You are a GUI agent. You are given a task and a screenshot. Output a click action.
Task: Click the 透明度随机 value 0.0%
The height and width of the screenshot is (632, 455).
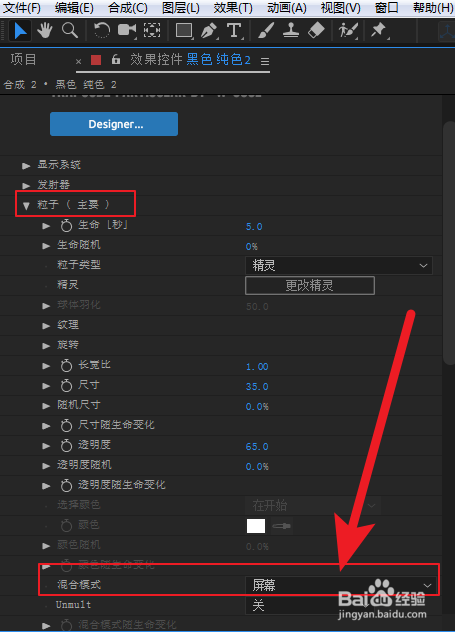click(x=257, y=466)
